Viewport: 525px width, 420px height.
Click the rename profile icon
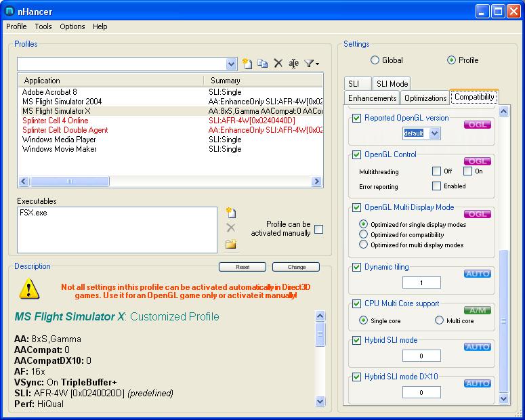[x=293, y=64]
